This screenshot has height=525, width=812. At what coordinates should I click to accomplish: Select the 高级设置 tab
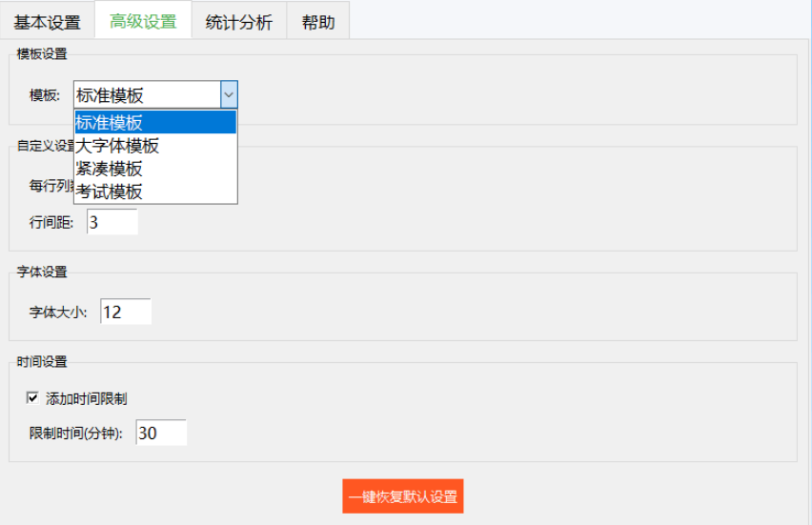(143, 22)
